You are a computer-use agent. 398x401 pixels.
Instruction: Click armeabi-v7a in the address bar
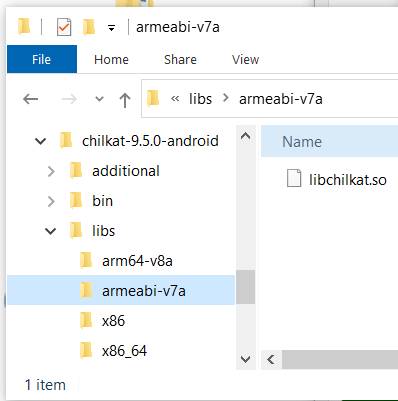[x=281, y=99]
